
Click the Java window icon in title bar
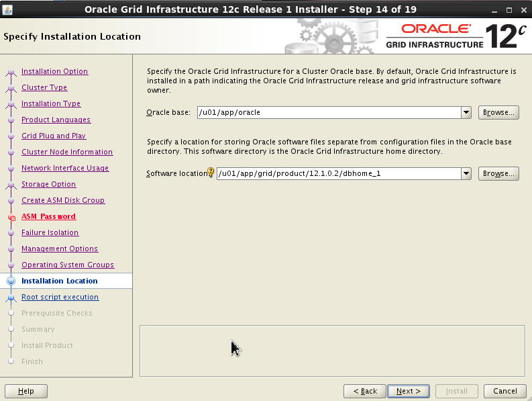[x=7, y=9]
